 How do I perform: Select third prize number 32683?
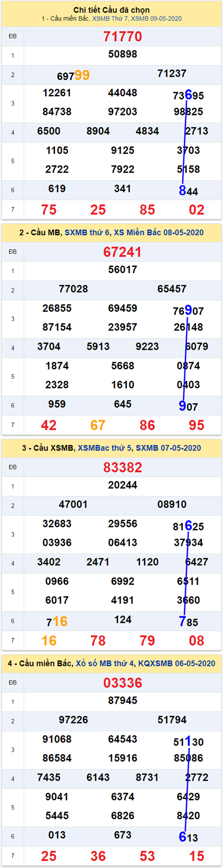tap(57, 524)
